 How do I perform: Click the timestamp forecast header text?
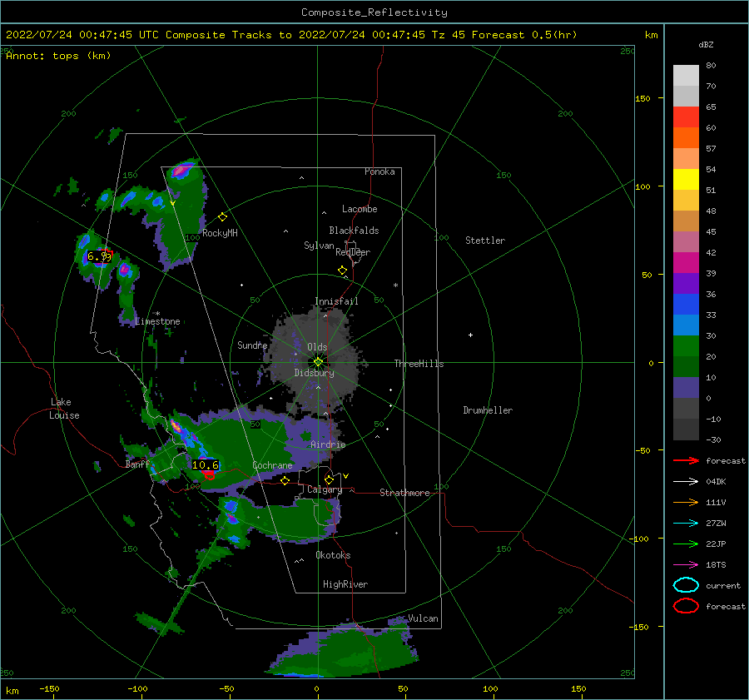(291, 35)
